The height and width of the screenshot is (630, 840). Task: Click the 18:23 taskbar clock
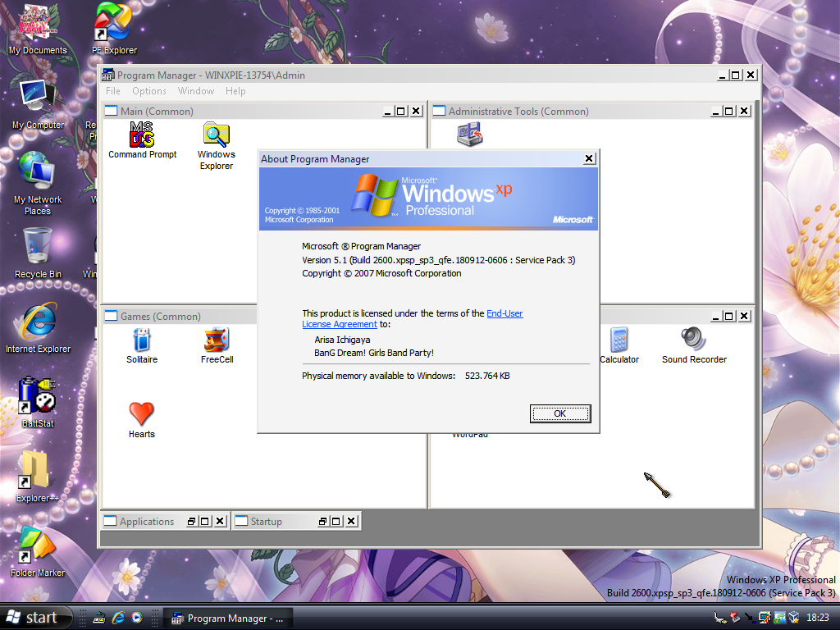818,618
